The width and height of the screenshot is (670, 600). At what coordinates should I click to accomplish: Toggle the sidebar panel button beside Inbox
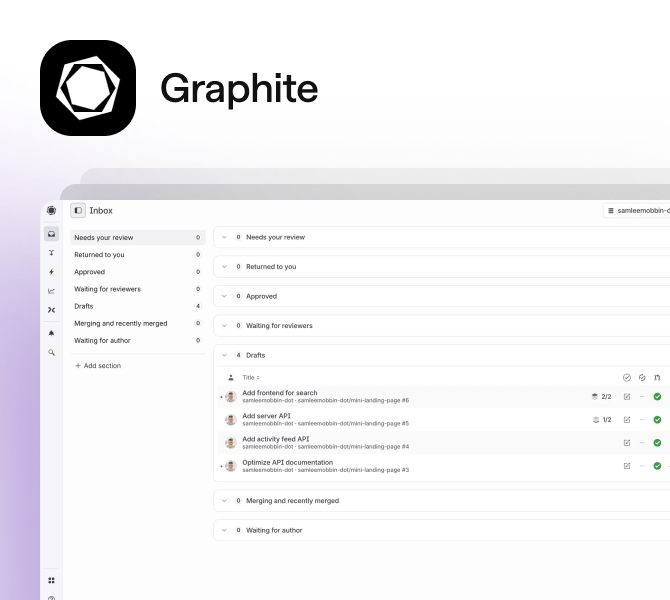pos(78,210)
